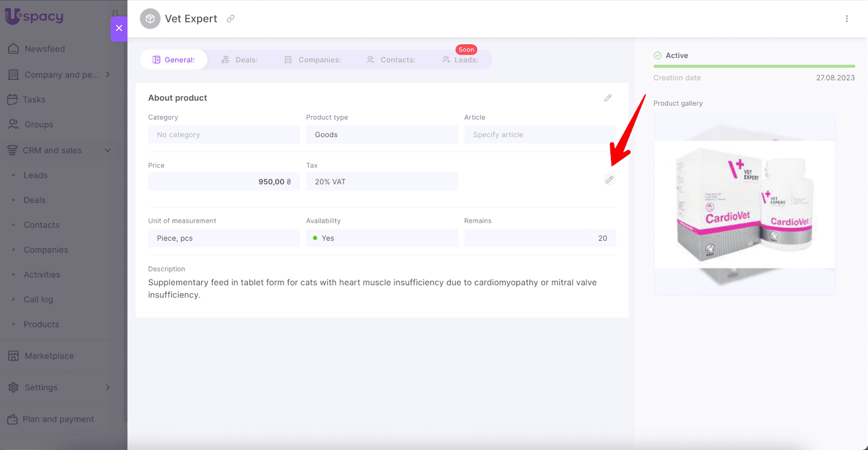Collapse the CRM and sales section
The height and width of the screenshot is (450, 868).
pos(107,150)
